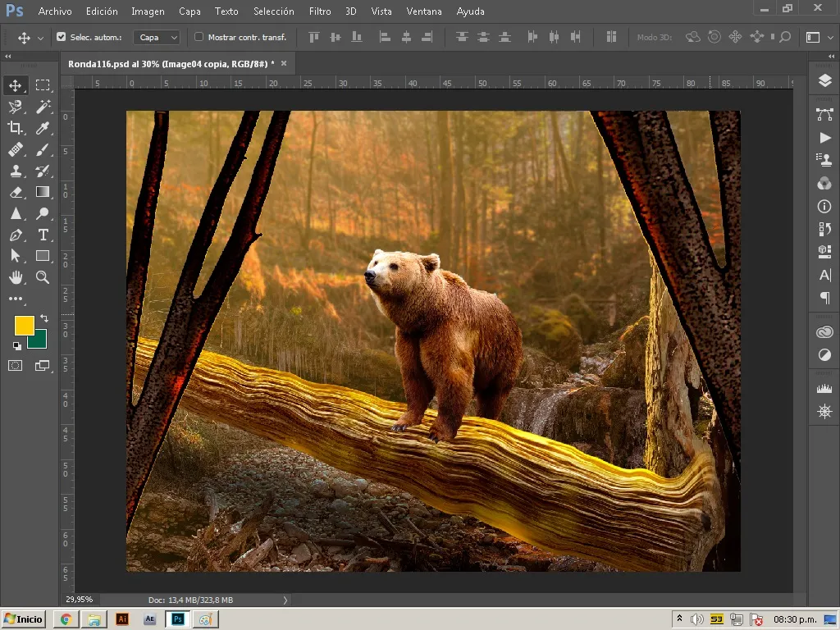
Task: Open the Info panel icon
Action: click(x=824, y=206)
